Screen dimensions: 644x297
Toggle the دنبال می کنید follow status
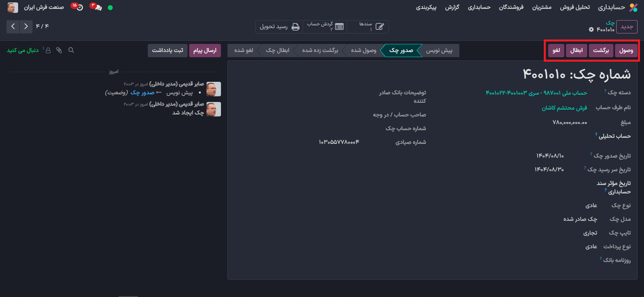click(x=23, y=50)
